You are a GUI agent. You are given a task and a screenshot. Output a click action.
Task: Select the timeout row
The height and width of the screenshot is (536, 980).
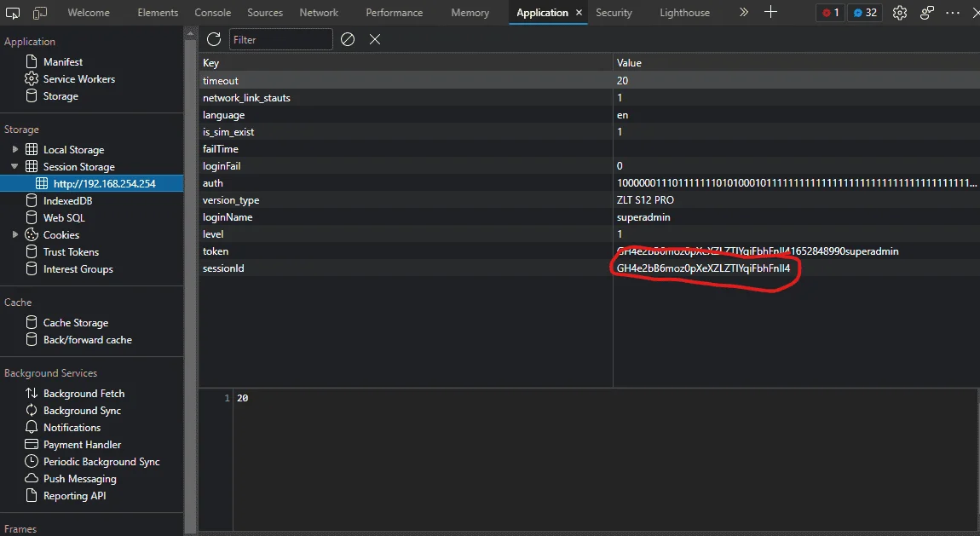pyautogui.click(x=590, y=81)
